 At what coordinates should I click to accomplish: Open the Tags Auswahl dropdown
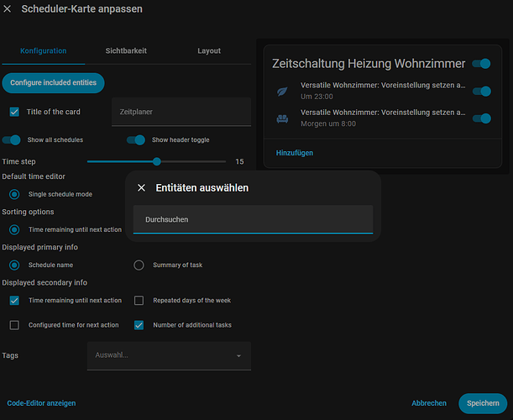pos(169,355)
